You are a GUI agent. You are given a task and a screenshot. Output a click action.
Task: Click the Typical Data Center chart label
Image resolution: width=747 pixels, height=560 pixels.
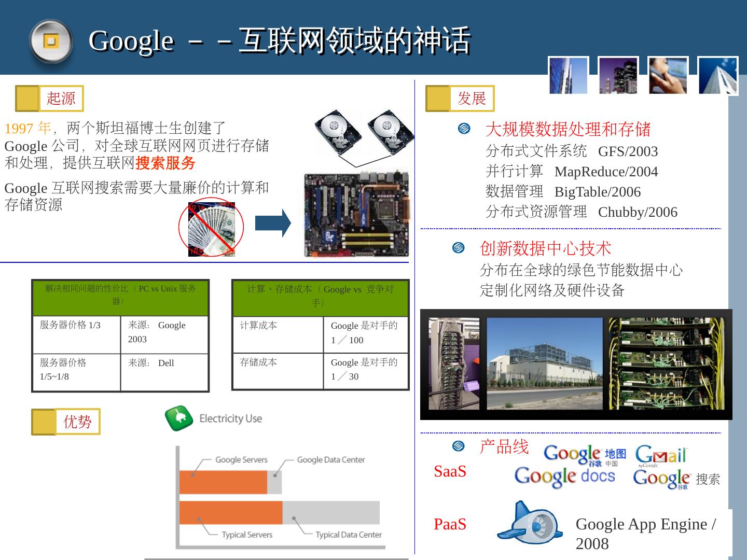349,535
